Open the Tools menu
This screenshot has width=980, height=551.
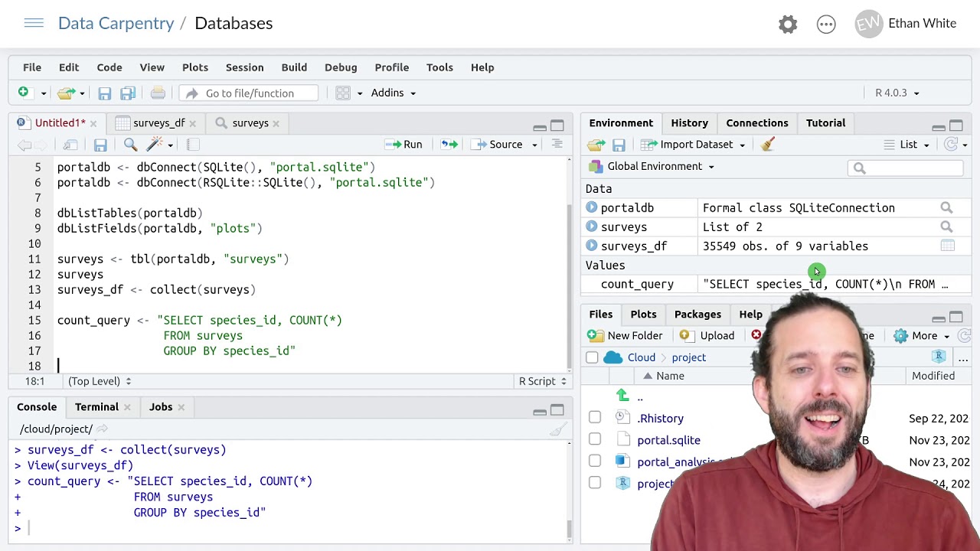coord(439,67)
